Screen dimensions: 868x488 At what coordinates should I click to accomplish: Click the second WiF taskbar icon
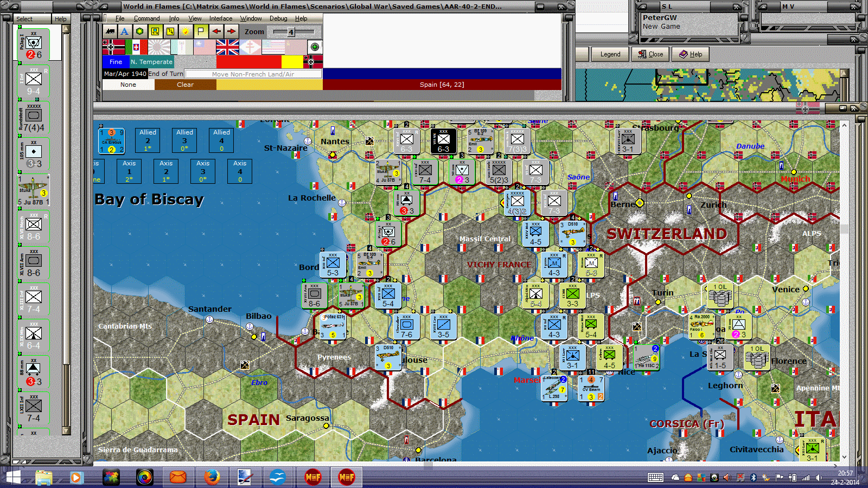pos(347,477)
